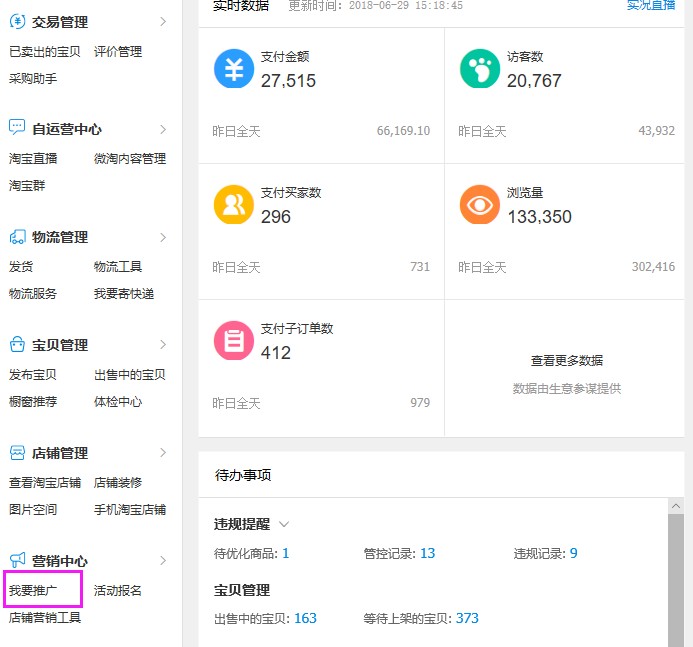Collapse the 违规提醒 dropdown arrow
The height and width of the screenshot is (647, 693).
tap(284, 525)
